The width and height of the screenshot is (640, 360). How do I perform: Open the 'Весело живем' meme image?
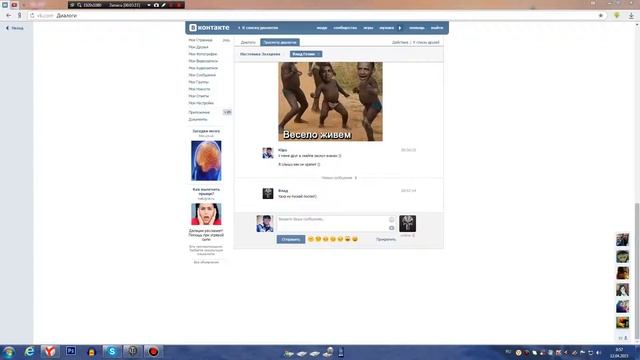330,102
